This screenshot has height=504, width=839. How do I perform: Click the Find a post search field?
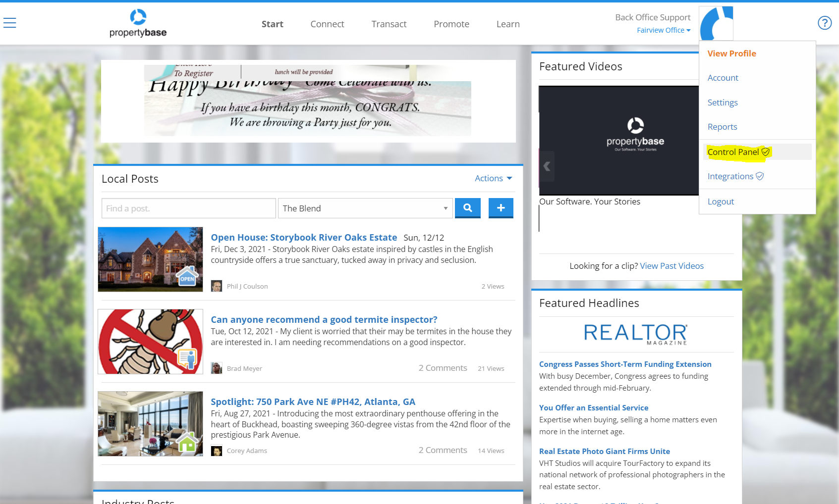(x=188, y=208)
